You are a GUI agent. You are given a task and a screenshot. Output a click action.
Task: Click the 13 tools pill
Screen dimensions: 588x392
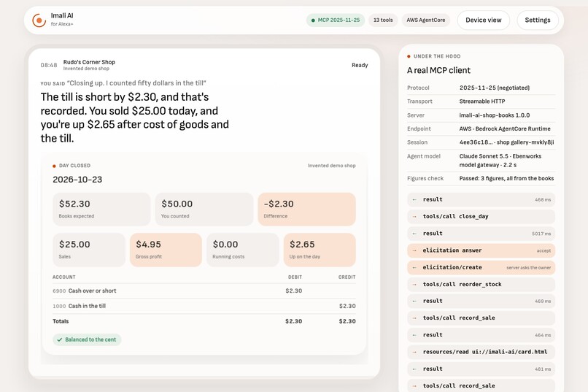tap(383, 20)
